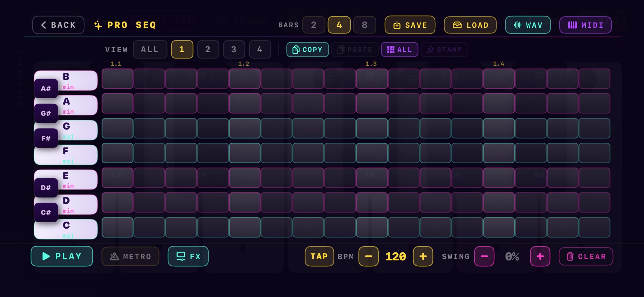The image size is (644, 297).
Task: Select the F maj piano key
Action: [66, 155]
